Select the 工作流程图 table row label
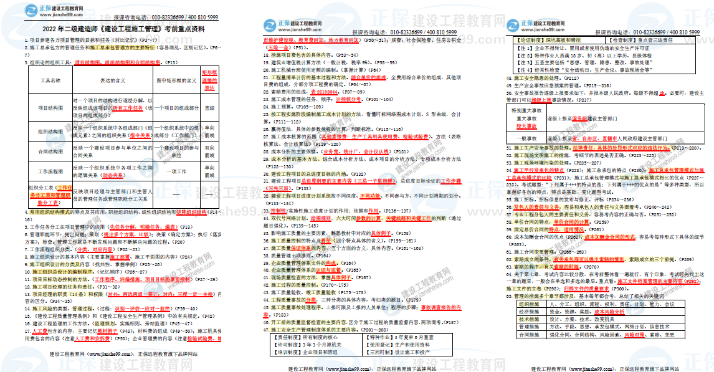This screenshot has height=372, width=714. click(50, 171)
